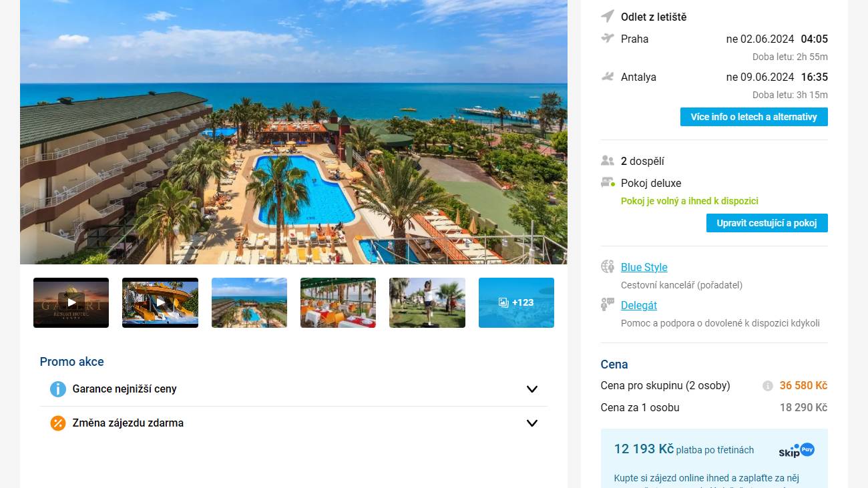Image resolution: width=868 pixels, height=488 pixels.
Task: Click the travelers icon next to 2 dospělí
Action: (x=607, y=160)
